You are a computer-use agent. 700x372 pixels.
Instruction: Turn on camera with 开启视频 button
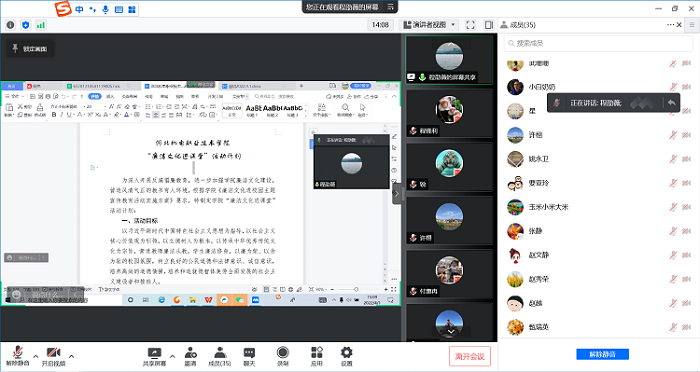[54, 355]
